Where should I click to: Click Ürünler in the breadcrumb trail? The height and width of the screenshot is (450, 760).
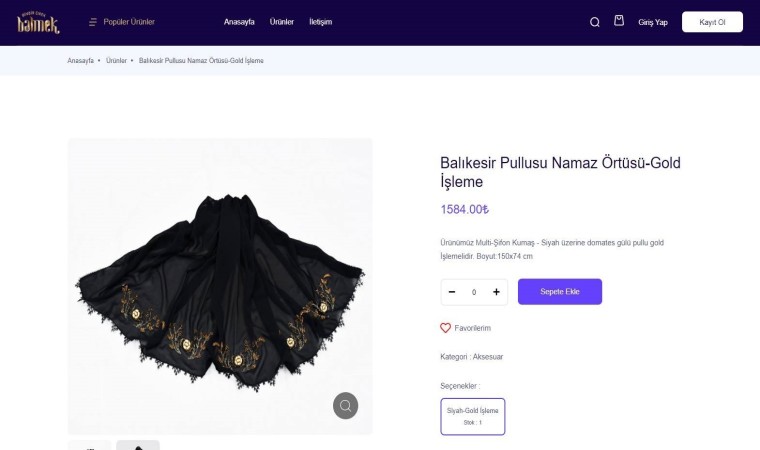click(116, 61)
